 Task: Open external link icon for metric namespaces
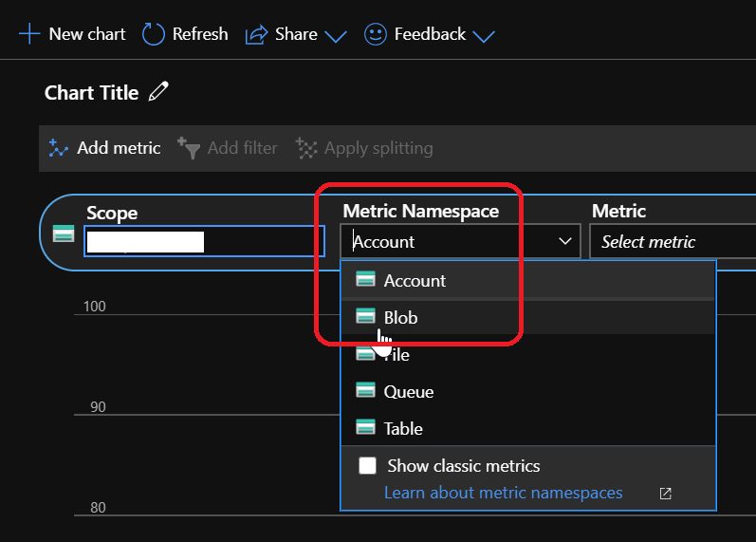coord(665,494)
